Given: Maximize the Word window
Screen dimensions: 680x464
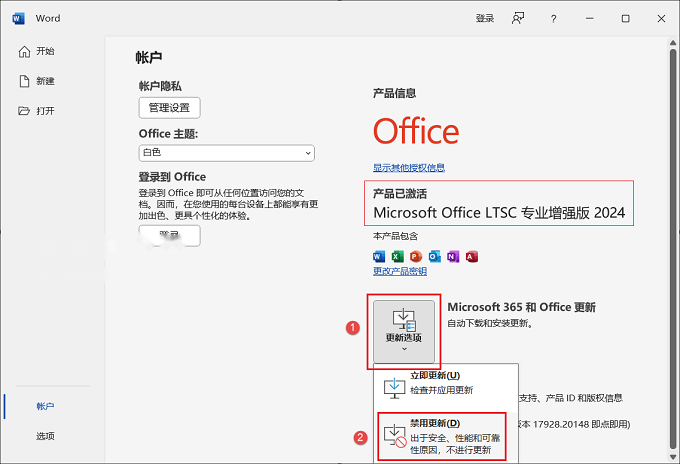Looking at the screenshot, I should (625, 19).
